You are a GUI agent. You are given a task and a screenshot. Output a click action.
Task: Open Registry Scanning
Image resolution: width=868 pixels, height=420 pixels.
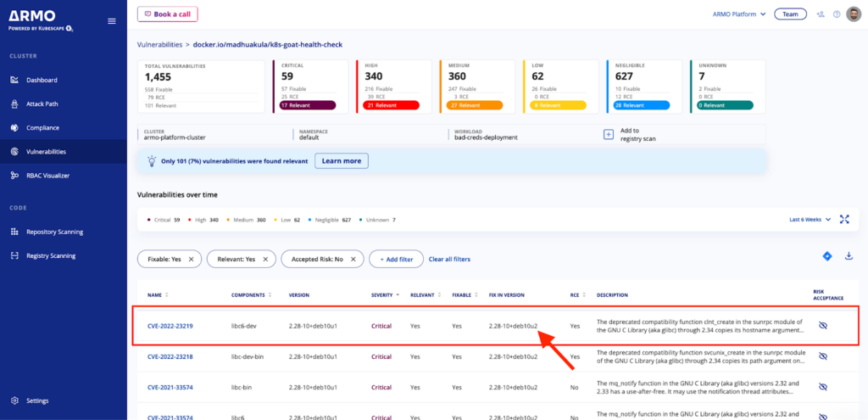51,255
